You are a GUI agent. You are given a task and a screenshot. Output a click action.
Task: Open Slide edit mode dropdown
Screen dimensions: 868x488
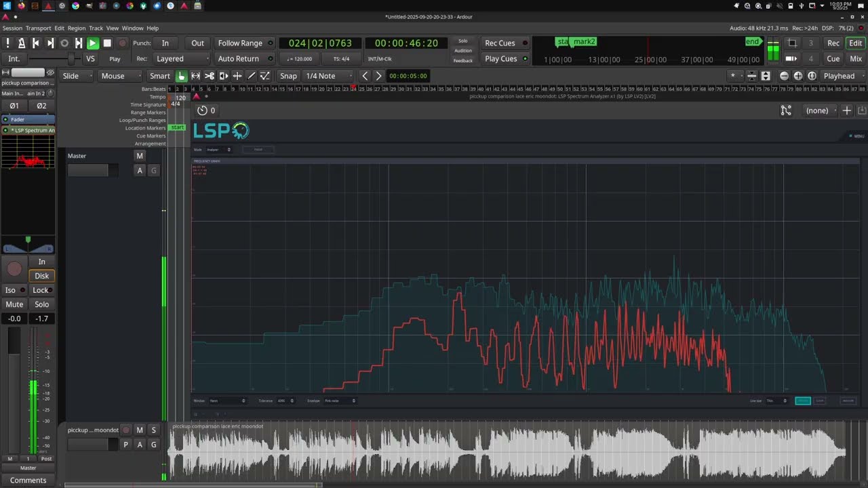tap(77, 76)
